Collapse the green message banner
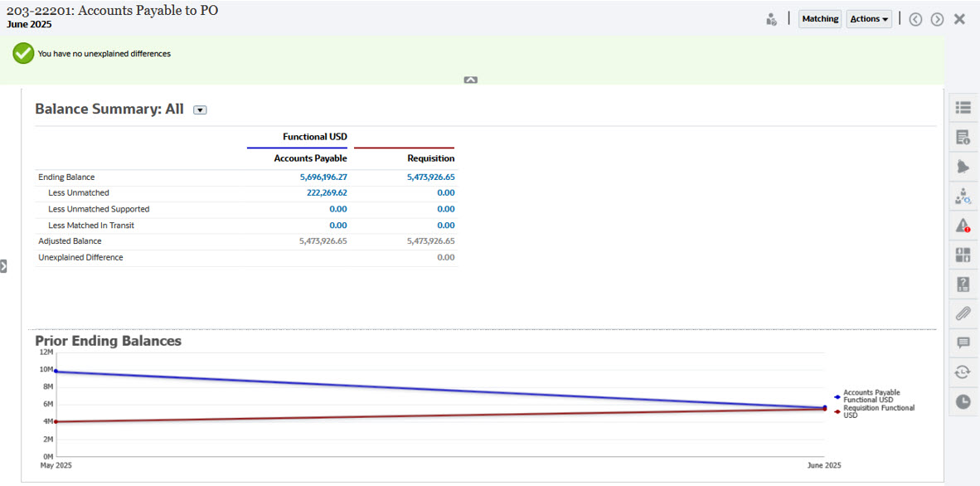Viewport: 980px width, 486px height. click(471, 80)
